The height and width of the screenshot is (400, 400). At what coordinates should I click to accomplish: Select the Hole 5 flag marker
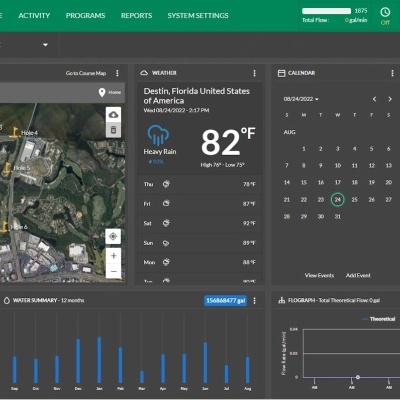click(x=7, y=168)
